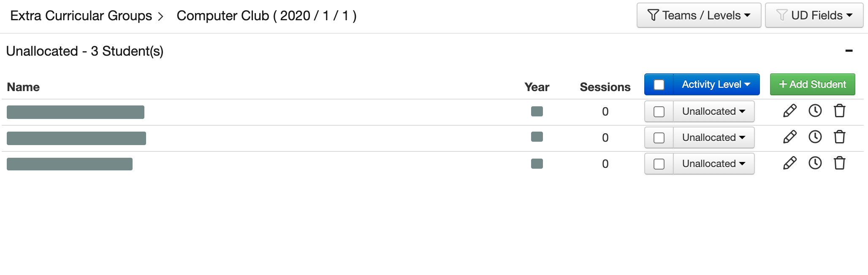This screenshot has height=275, width=868.
Task: Tick the third student's checkbox
Action: [x=659, y=164]
